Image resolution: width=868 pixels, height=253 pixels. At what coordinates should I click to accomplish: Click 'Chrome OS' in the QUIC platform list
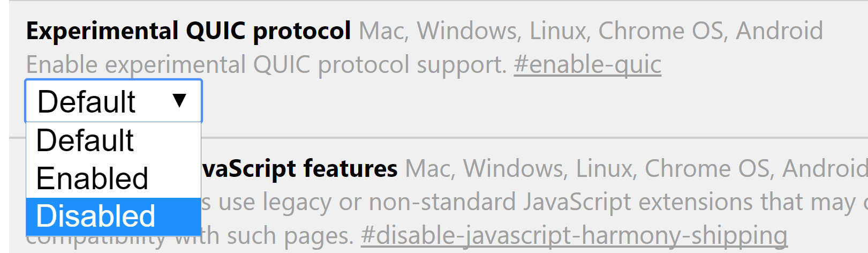663,31
